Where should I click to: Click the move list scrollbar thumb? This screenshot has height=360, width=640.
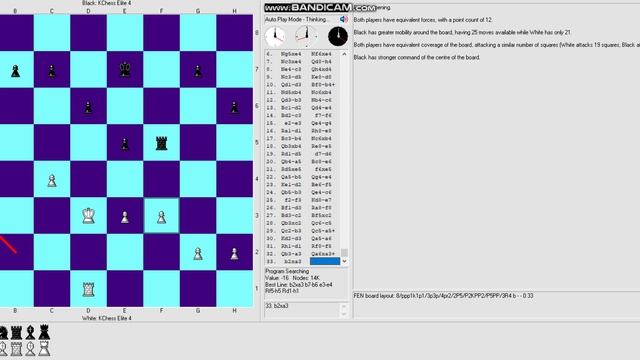point(344,253)
